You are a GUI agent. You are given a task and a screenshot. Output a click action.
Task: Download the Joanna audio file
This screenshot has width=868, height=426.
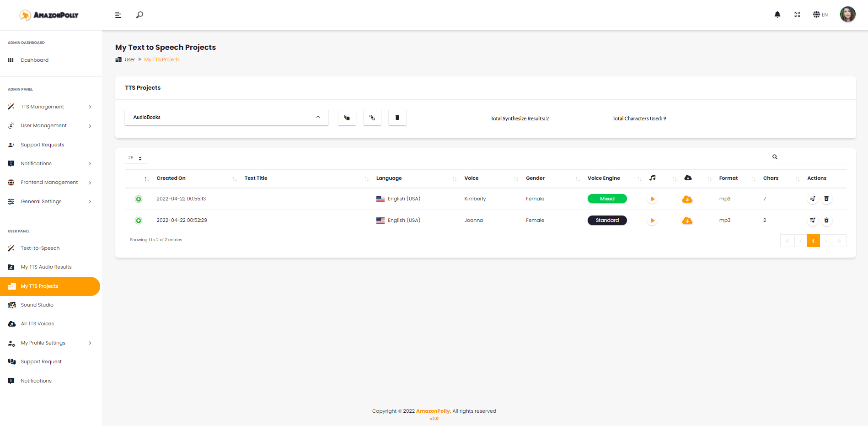[x=687, y=221]
